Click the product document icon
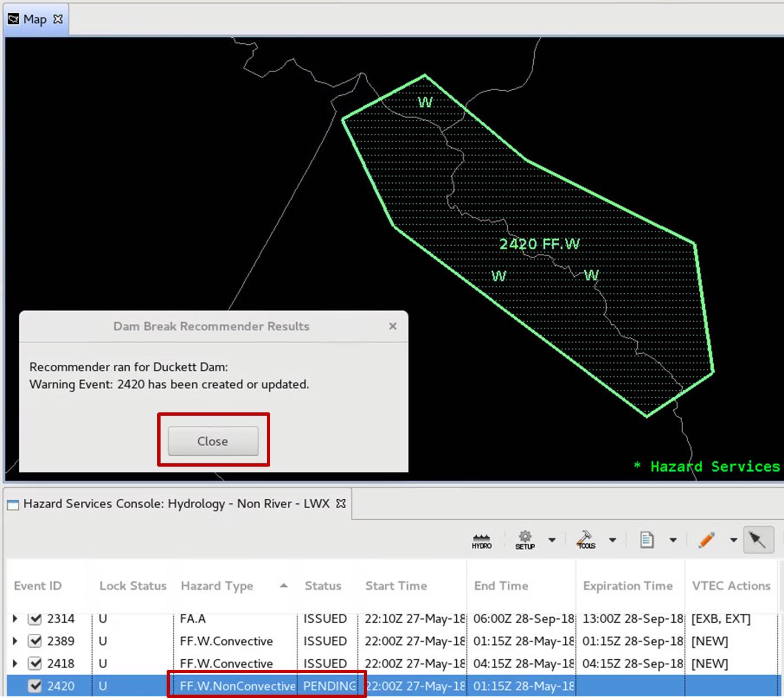Viewport: 784px width, 698px height. click(647, 540)
